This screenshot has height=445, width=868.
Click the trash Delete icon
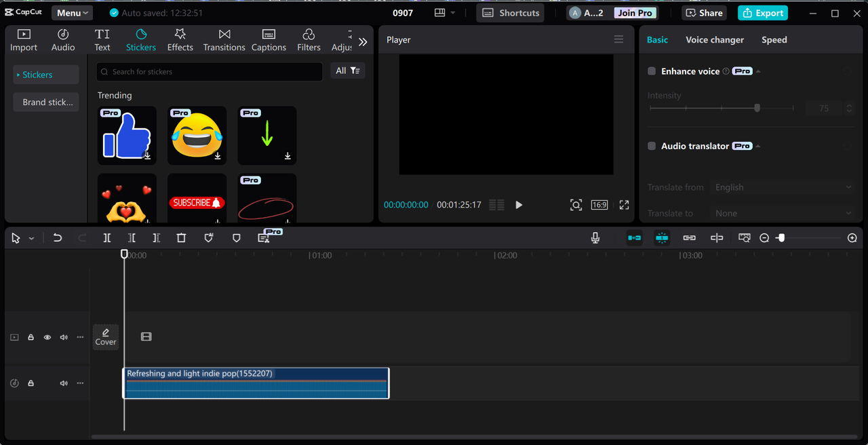(181, 238)
